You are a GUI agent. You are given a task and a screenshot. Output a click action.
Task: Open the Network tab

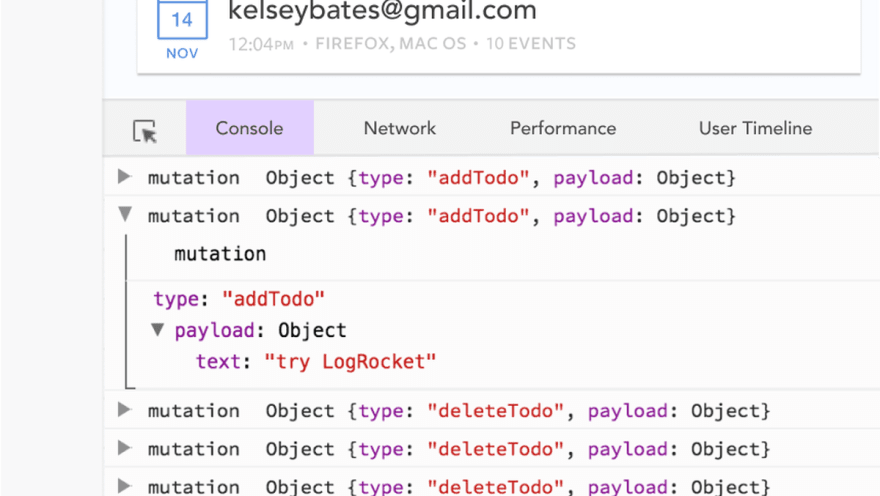click(x=400, y=128)
